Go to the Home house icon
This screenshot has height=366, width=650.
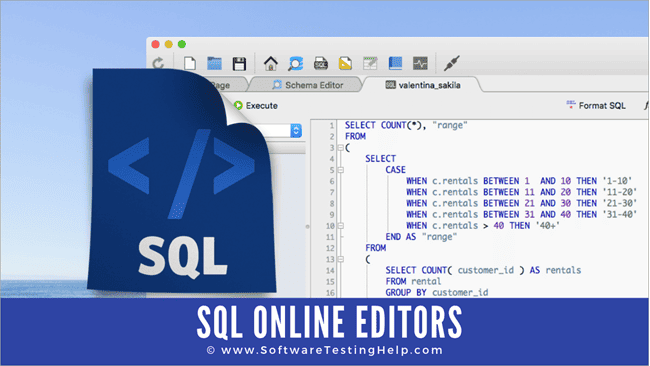271,63
